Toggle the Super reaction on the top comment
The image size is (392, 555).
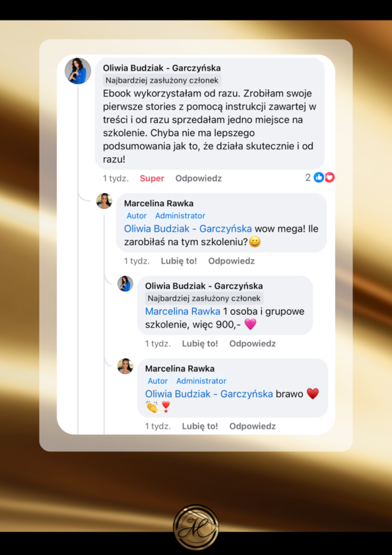(x=152, y=178)
